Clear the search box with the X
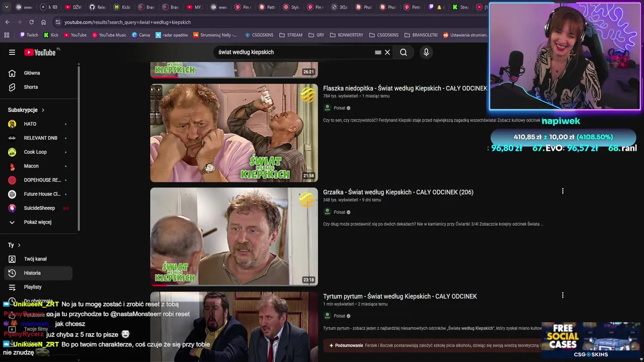 click(387, 52)
